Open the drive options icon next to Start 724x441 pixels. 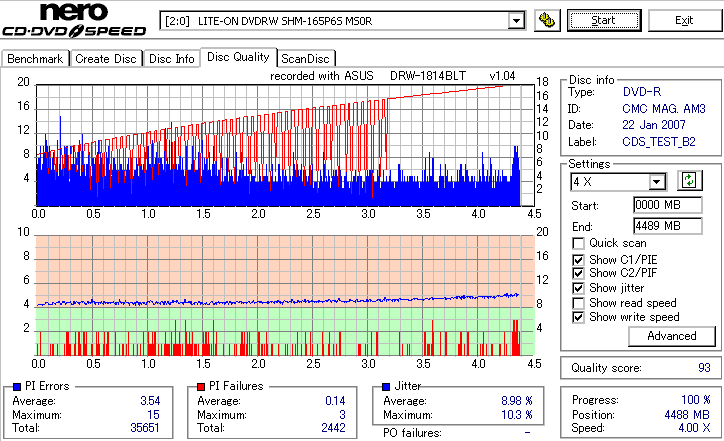547,21
